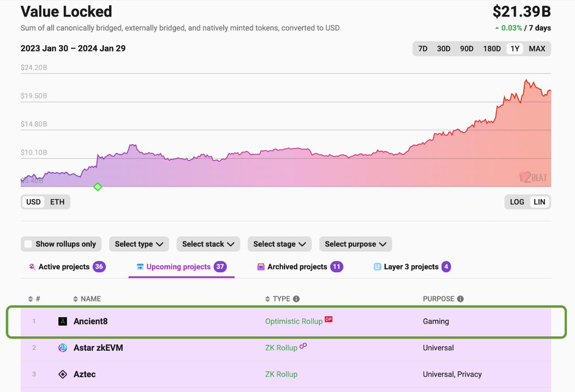The image size is (575, 392).
Task: Click the Value Locked heading
Action: [x=67, y=11]
